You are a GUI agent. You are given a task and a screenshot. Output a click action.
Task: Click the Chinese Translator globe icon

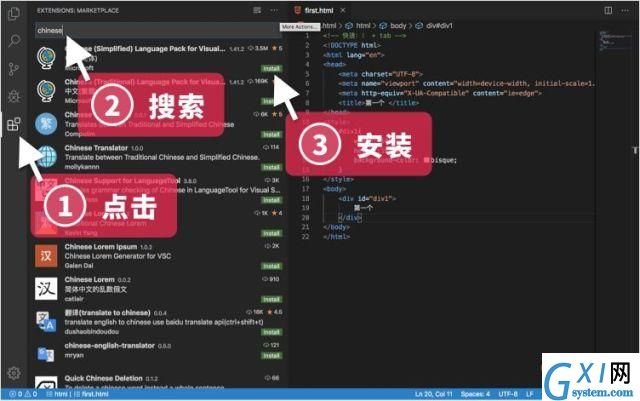tap(46, 157)
